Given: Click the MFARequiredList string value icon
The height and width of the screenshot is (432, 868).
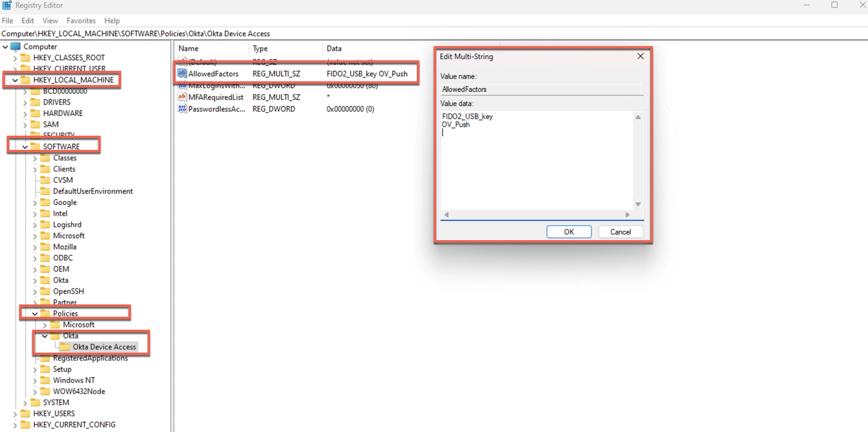Looking at the screenshot, I should point(182,97).
